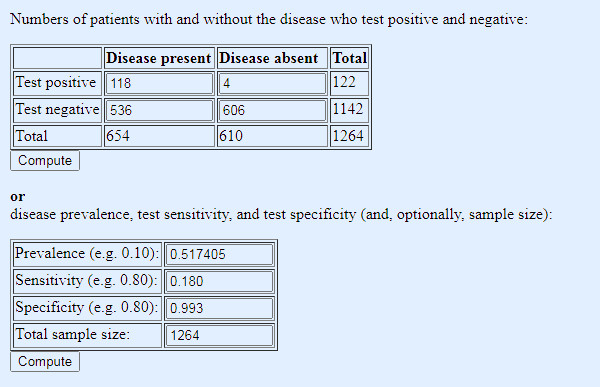The image size is (600, 387).
Task: Click the Test positive, Disease present field
Action: pos(159,83)
